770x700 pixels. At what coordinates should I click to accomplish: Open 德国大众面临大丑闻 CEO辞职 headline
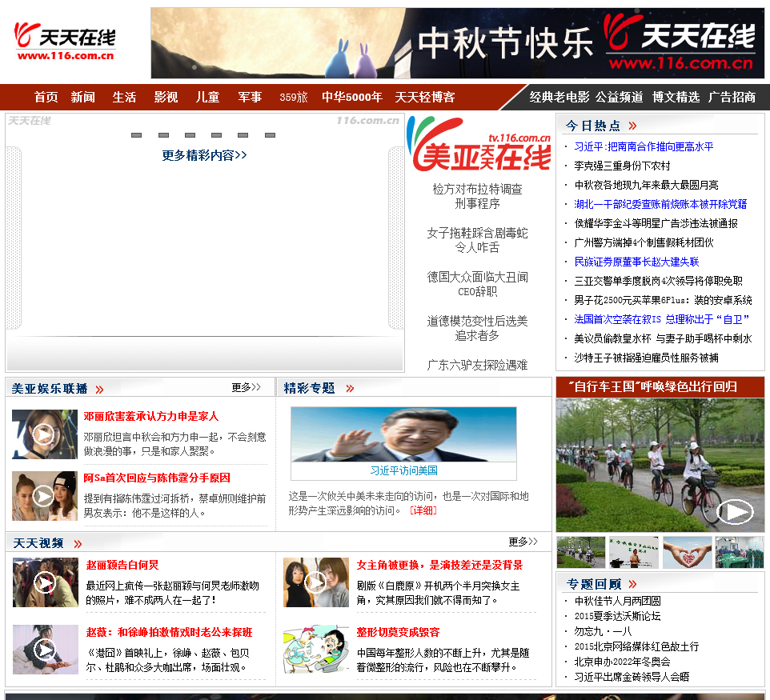pyautogui.click(x=477, y=284)
